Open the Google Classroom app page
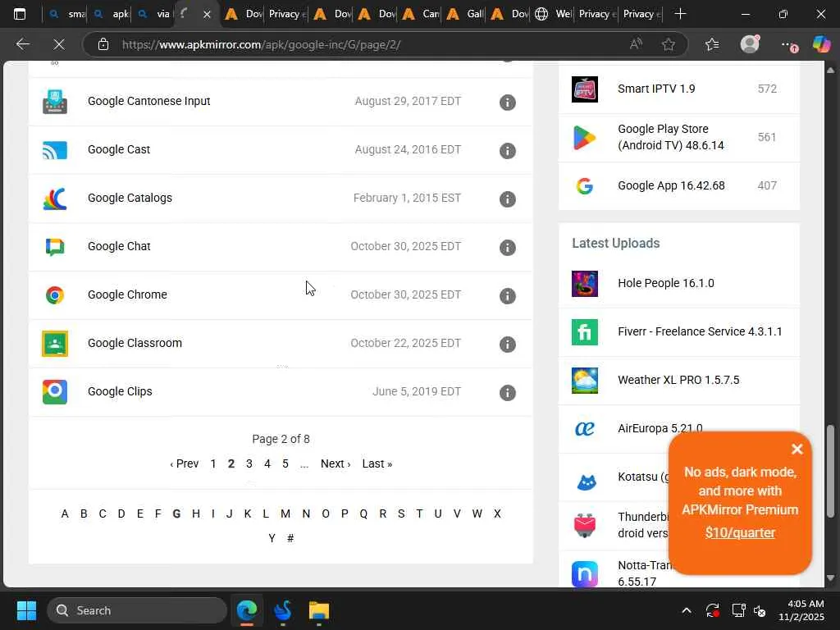This screenshot has height=630, width=840. [x=135, y=343]
